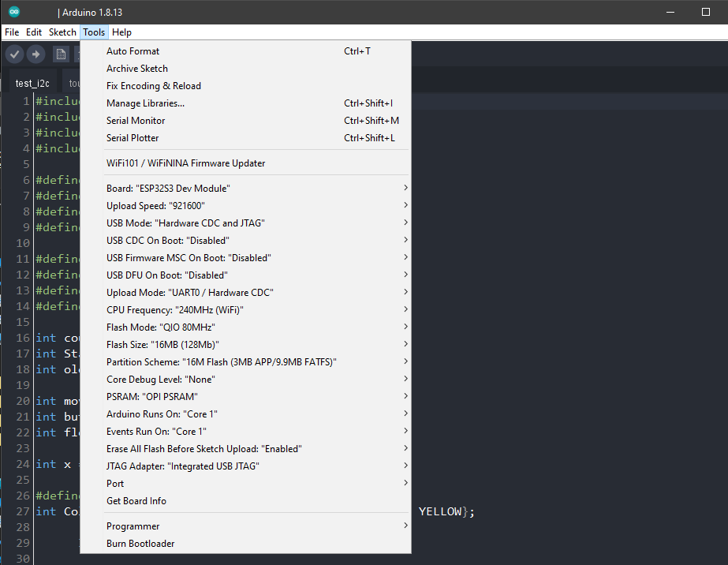Expand Events Run On Core 1 submenu
The width and height of the screenshot is (728, 565).
pyautogui.click(x=245, y=431)
